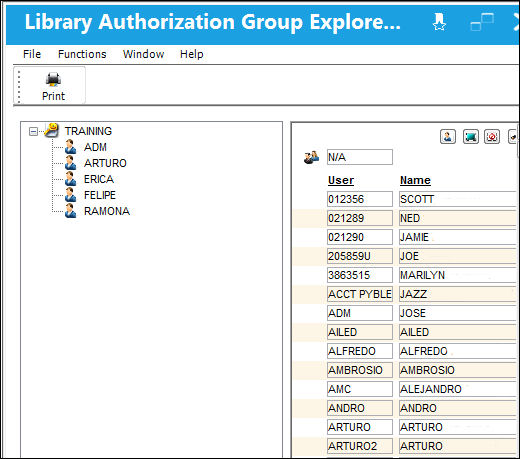Click user cell 021289
This screenshot has width=520, height=459.
[x=360, y=218]
